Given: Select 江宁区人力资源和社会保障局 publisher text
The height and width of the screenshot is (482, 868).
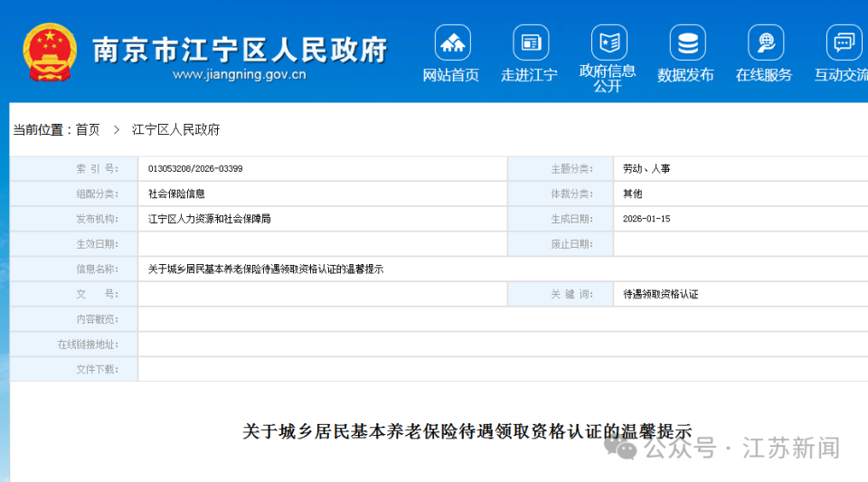Looking at the screenshot, I should click(209, 219).
